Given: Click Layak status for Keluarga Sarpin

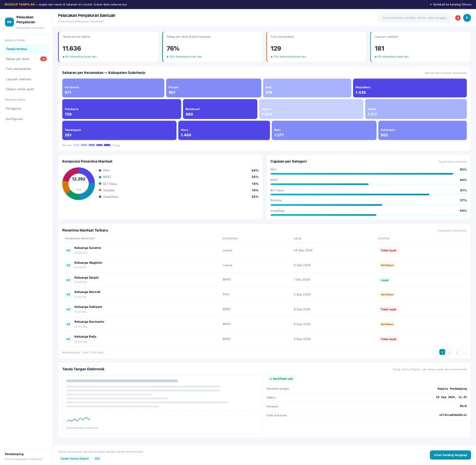Looking at the screenshot, I should [385, 280].
